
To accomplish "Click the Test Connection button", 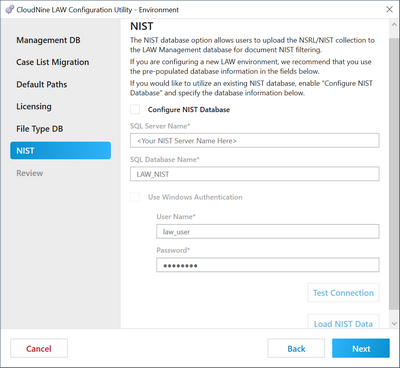I will point(343,293).
